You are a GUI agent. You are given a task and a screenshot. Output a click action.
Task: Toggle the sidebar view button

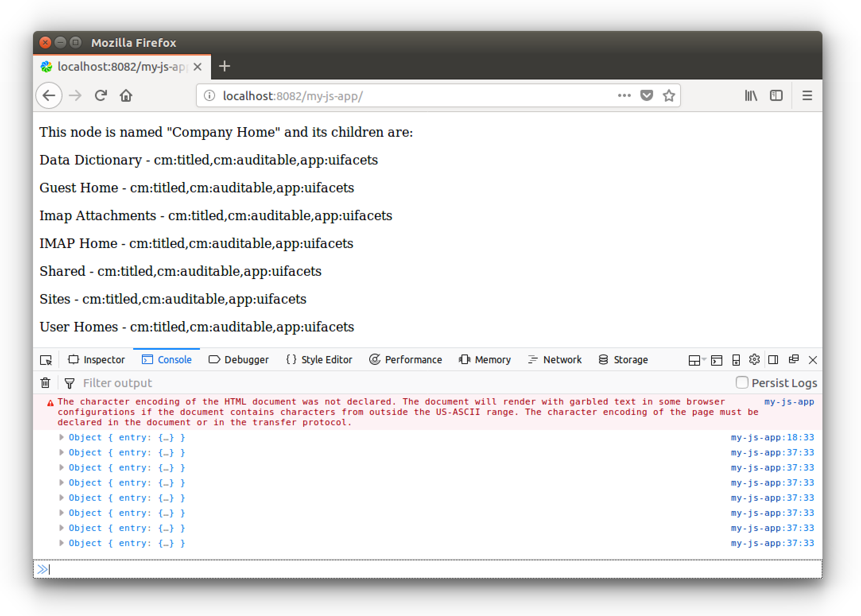(x=776, y=95)
